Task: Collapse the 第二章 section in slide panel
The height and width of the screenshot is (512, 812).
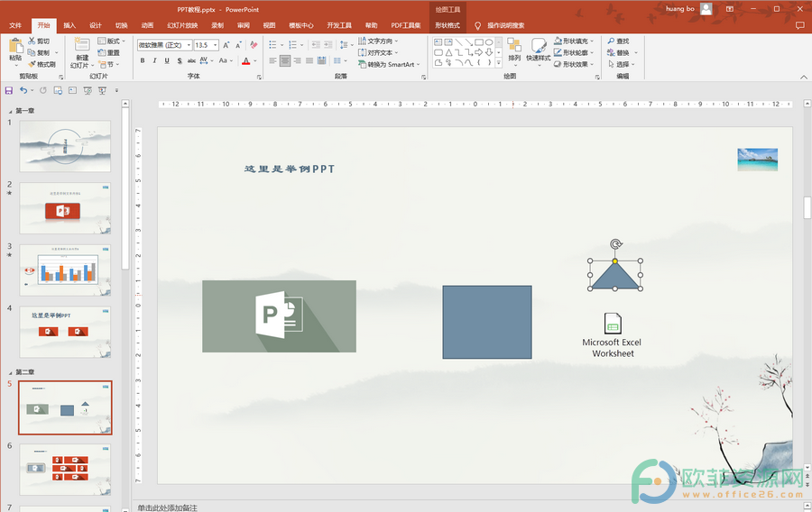Action: tap(10, 372)
